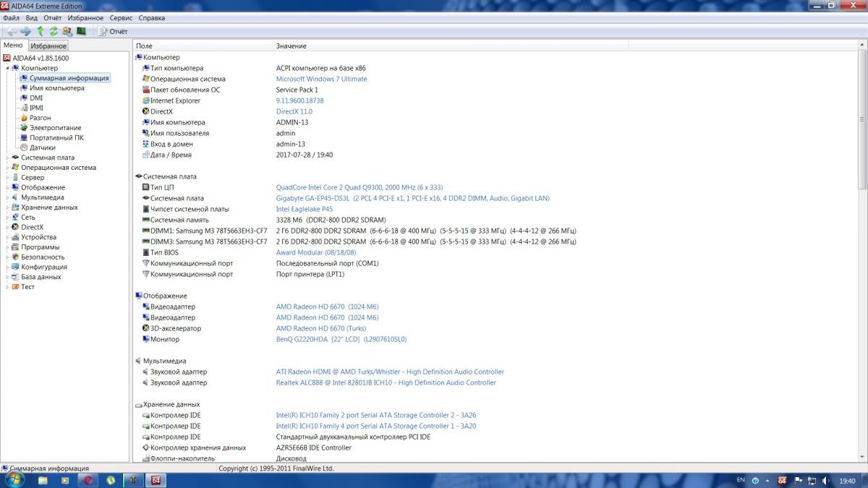Expand the DirectX tree node
Image resolution: width=868 pixels, height=488 pixels.
[x=7, y=227]
